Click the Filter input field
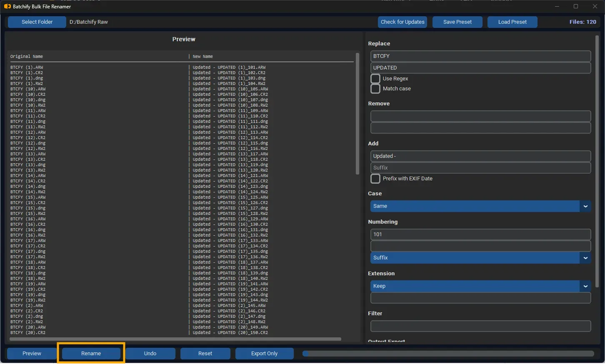605x364 pixels. [480, 326]
